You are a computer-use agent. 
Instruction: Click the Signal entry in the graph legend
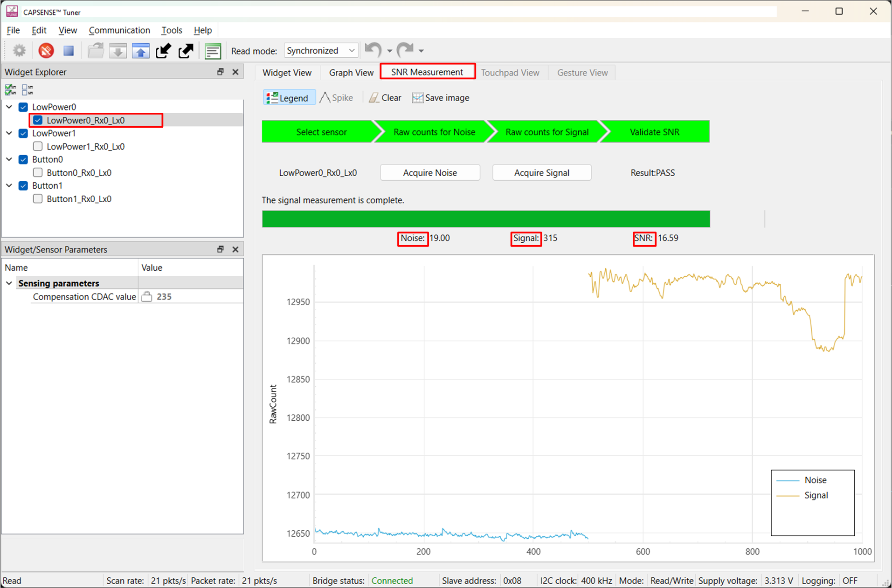coord(803,495)
